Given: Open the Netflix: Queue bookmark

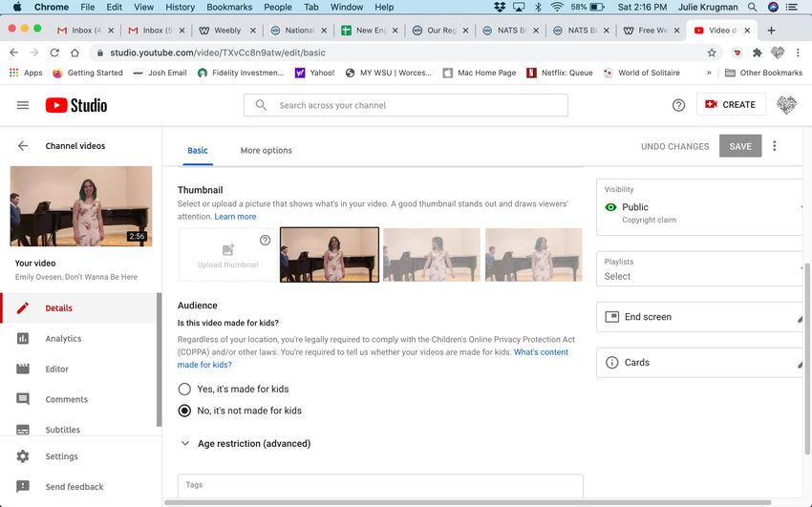Looking at the screenshot, I should click(x=559, y=73).
